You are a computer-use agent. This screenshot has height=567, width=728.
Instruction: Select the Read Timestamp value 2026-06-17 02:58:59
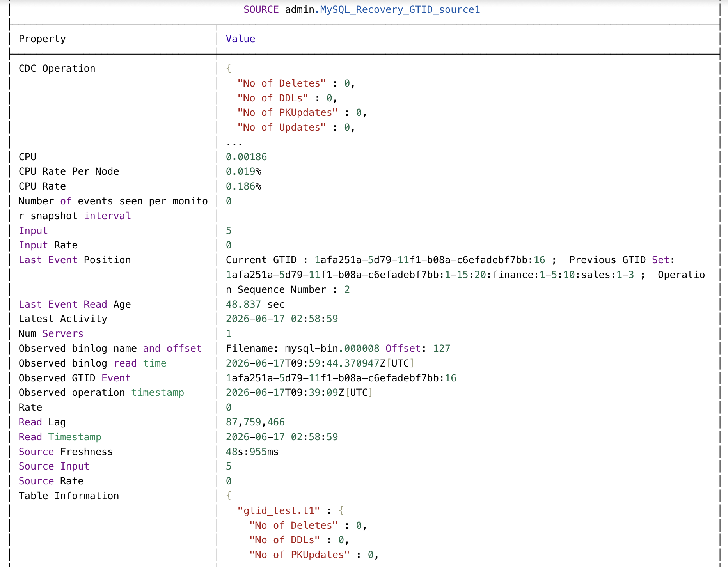282,437
